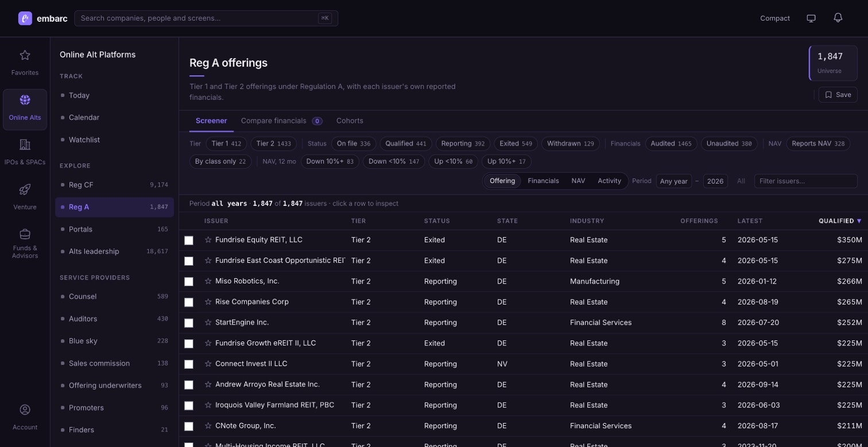Open Auditors under Service Providers
Viewport: 868px width, 447px height.
pyautogui.click(x=114, y=318)
